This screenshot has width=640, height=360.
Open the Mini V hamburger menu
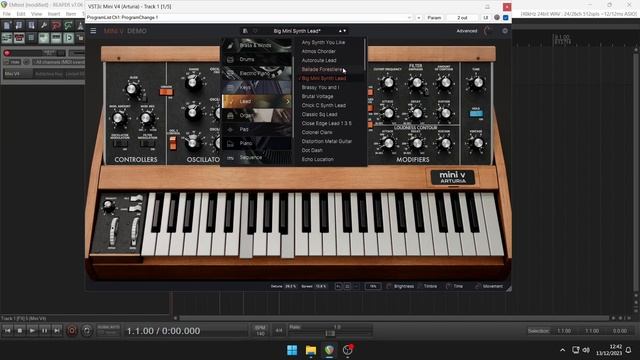93,31
